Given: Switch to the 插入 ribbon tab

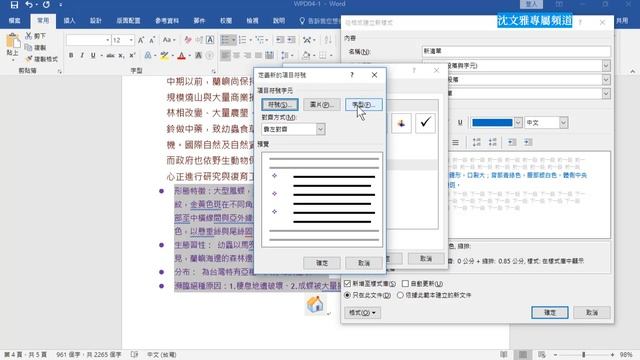Looking at the screenshot, I should [x=69, y=20].
